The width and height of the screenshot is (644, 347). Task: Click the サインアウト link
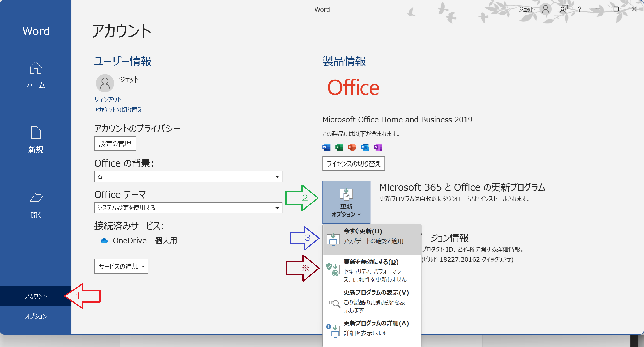(x=108, y=99)
